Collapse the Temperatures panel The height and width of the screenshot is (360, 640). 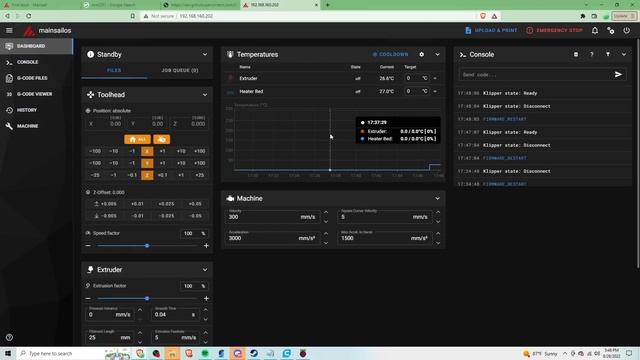pyautogui.click(x=438, y=54)
